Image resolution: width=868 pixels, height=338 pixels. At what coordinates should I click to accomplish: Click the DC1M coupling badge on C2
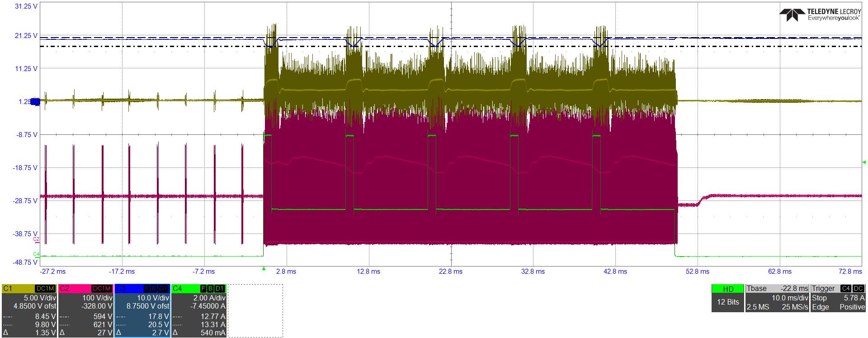click(x=102, y=289)
